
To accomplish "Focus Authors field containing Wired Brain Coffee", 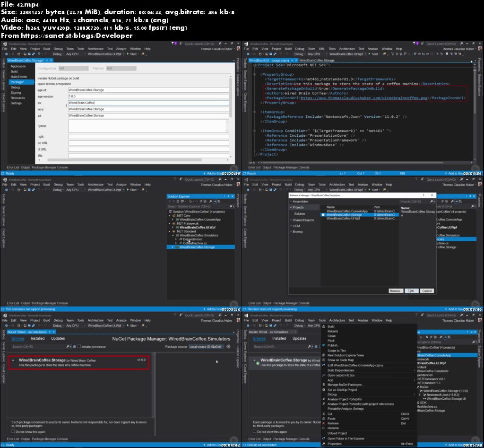I will 148,103.
